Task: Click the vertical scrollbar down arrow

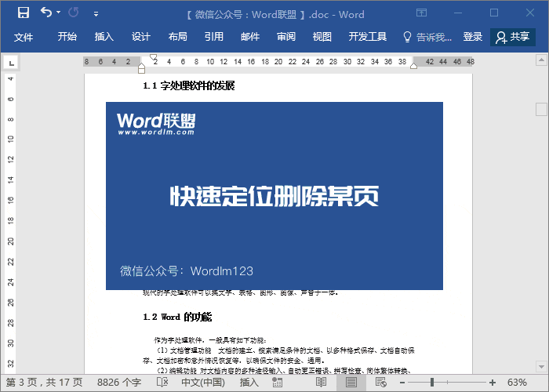Action: tap(541, 367)
